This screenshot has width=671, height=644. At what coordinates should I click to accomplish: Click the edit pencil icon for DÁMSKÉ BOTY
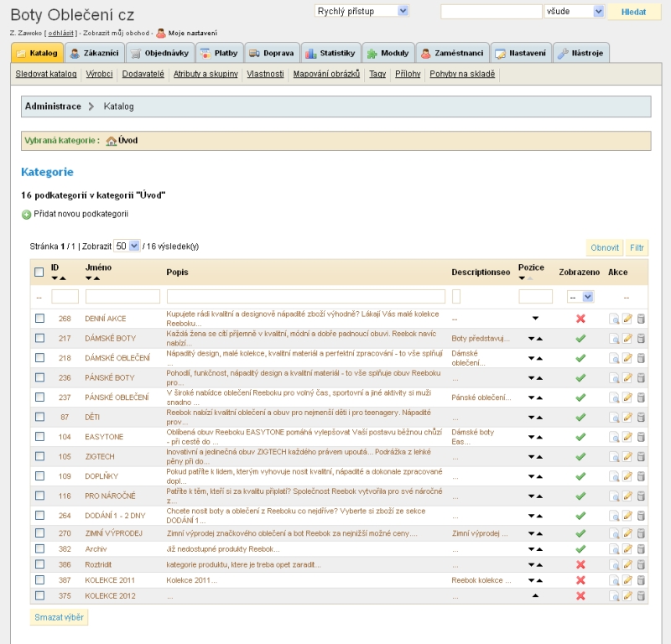coord(627,338)
